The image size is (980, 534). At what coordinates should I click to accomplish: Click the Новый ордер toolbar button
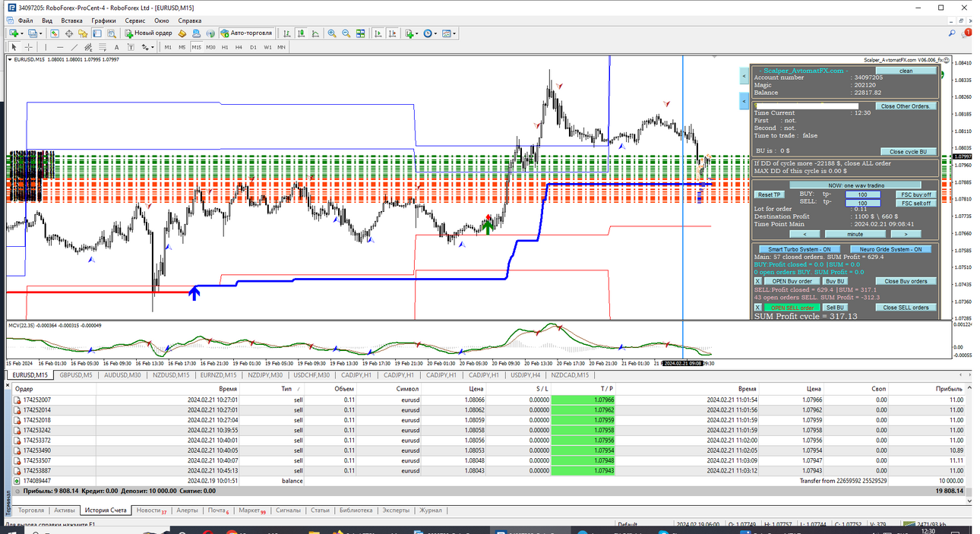click(x=149, y=33)
